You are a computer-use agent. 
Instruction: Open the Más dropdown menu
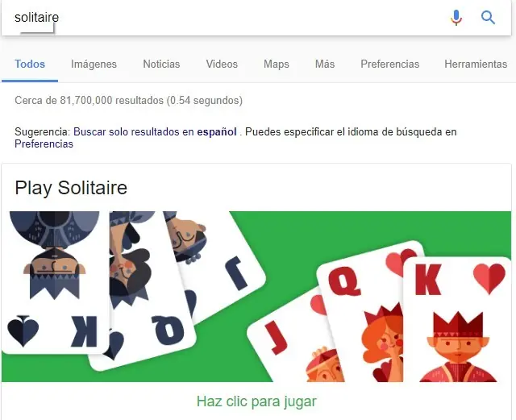coord(325,64)
